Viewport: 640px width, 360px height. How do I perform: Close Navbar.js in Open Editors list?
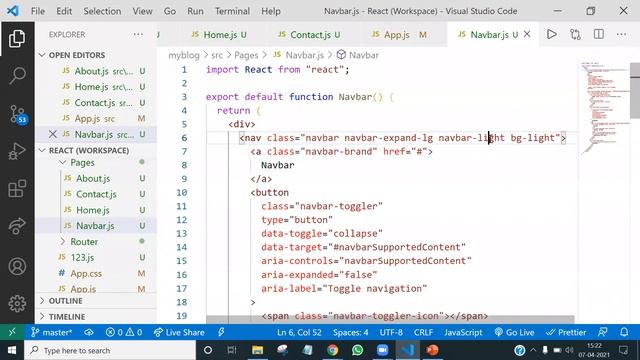tap(53, 134)
